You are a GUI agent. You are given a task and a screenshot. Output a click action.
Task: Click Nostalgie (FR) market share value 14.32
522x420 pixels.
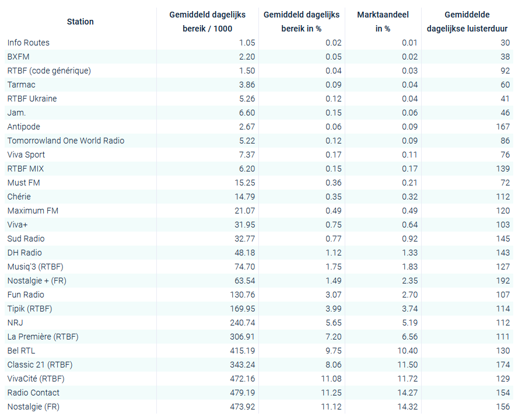407,407
